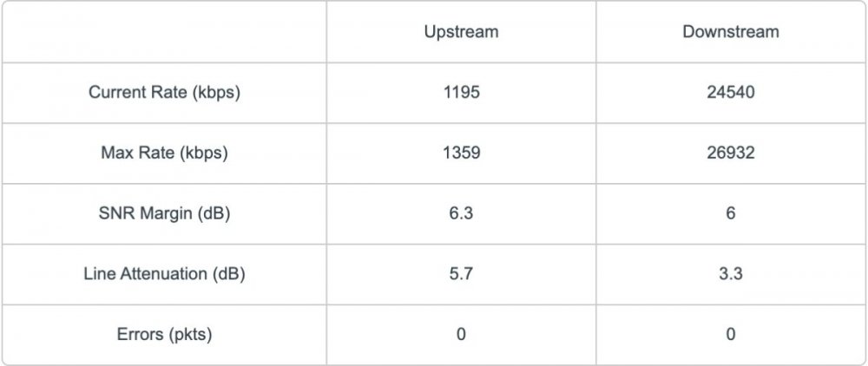This screenshot has width=868, height=366.
Task: Click the downstream line attenuation value 3.3
Action: click(730, 274)
